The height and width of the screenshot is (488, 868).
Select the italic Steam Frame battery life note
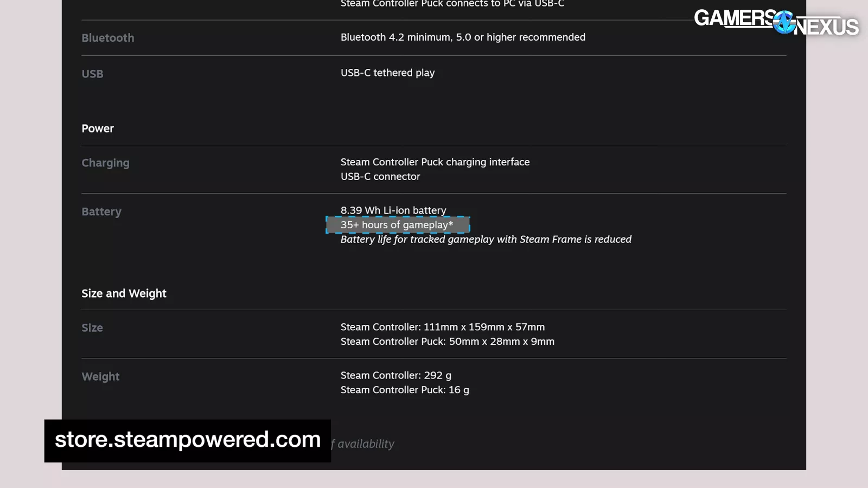[x=486, y=240]
